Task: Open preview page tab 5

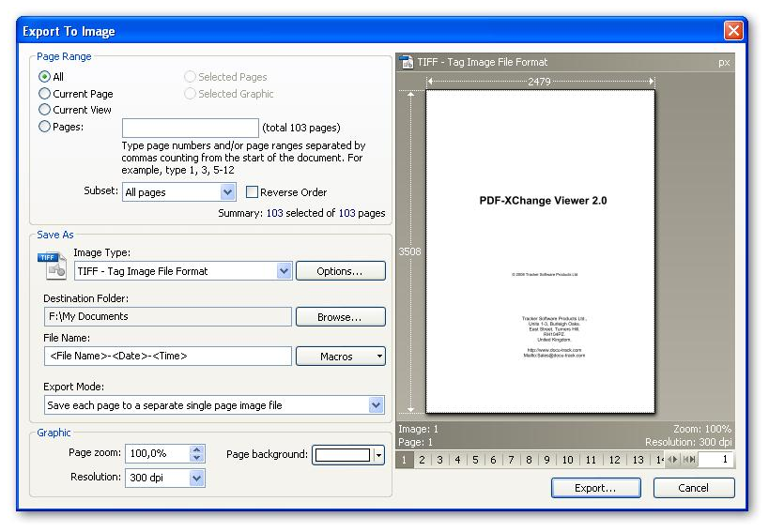Action: [x=475, y=460]
